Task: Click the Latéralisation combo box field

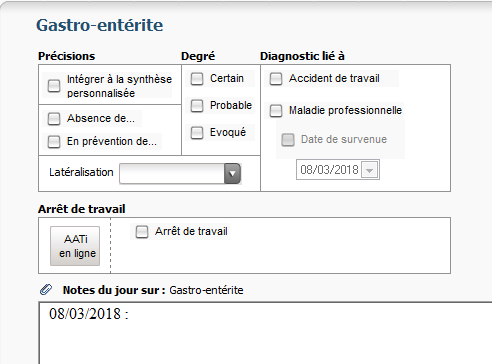Action: coord(180,173)
